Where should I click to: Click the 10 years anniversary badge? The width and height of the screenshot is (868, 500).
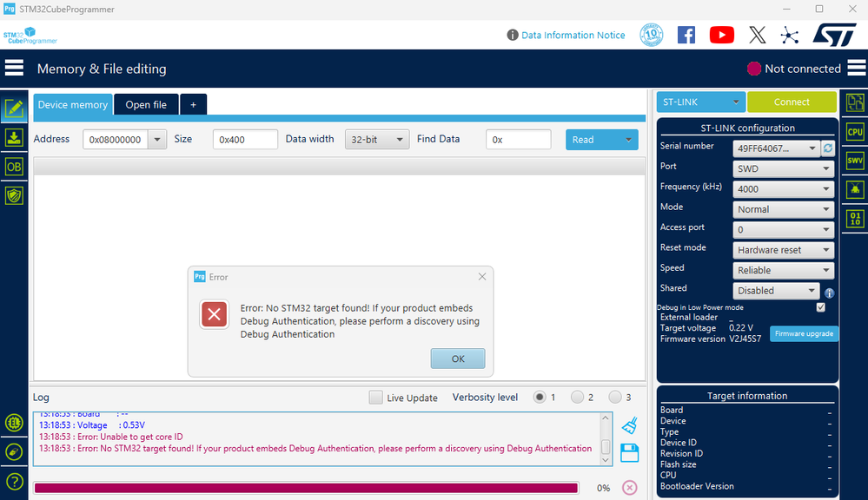pyautogui.click(x=652, y=35)
